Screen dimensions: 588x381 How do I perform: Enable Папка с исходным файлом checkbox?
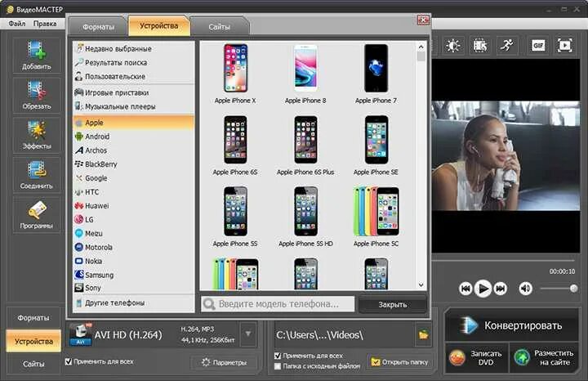point(278,366)
